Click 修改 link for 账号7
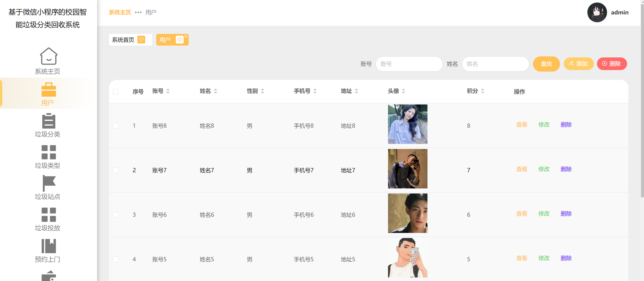Screen dimensions: 644x281 tap(544, 169)
